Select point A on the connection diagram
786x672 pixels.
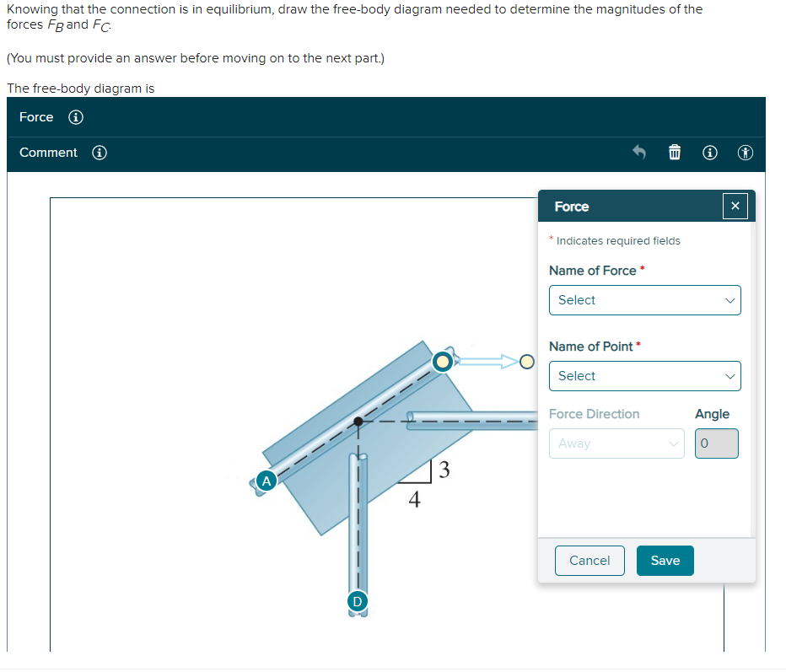click(266, 480)
